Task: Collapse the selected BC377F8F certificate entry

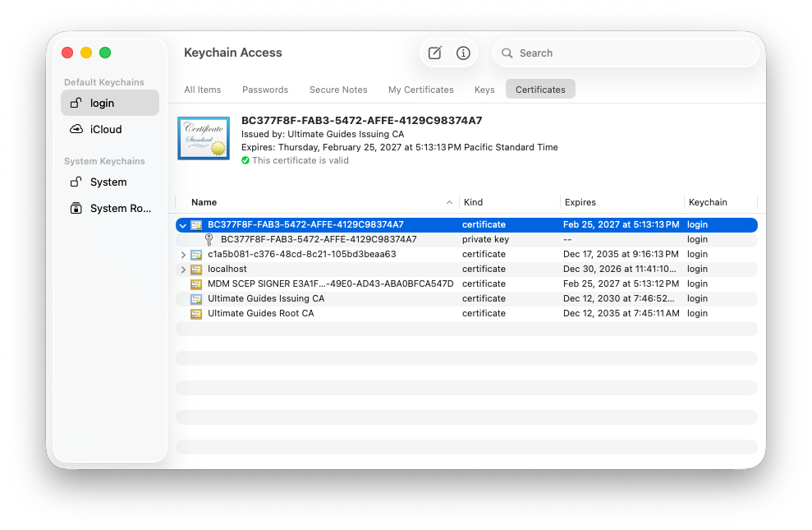Action: [182, 224]
